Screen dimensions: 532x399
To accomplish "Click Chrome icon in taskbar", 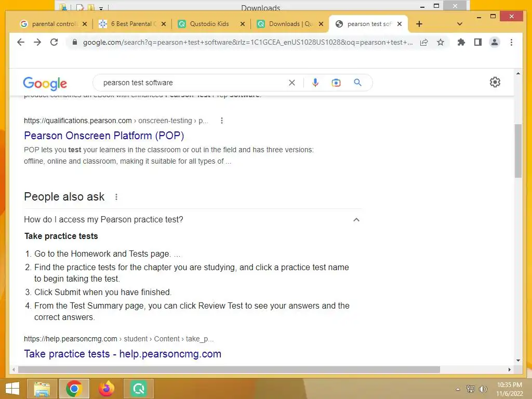I will tap(74, 389).
